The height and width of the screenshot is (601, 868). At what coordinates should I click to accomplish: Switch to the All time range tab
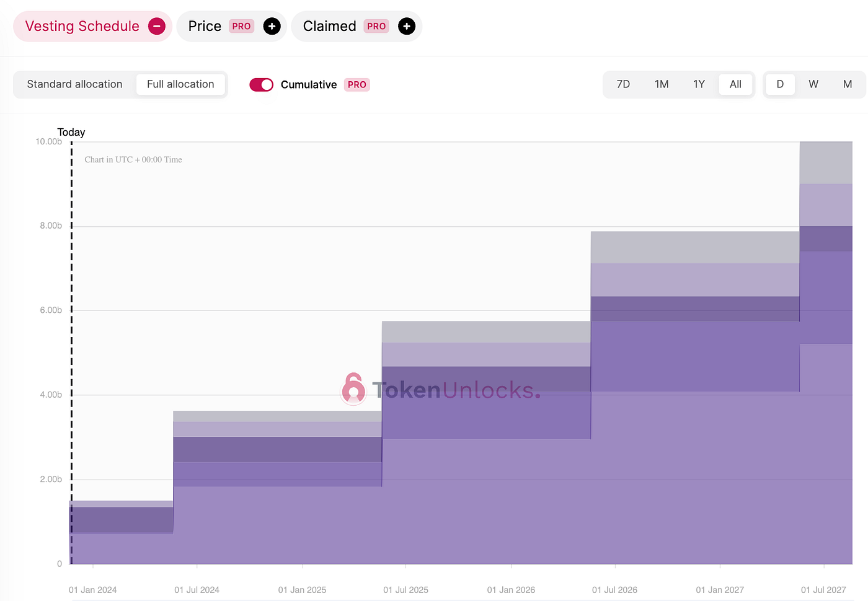[735, 84]
